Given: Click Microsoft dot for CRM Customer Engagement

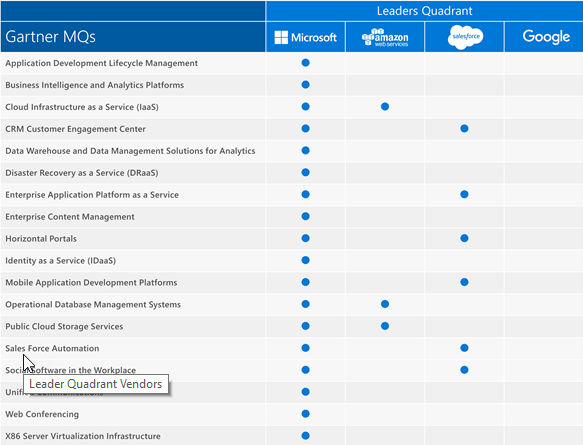Looking at the screenshot, I should 306,129.
